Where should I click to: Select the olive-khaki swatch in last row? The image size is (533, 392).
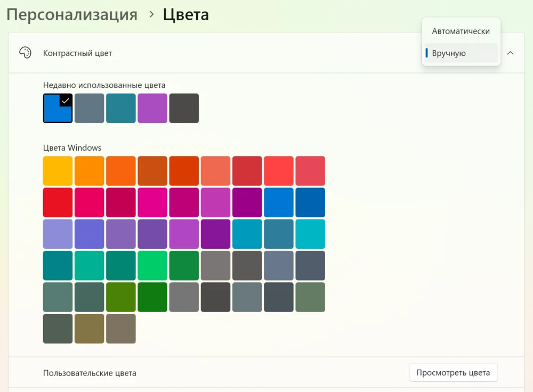point(90,329)
